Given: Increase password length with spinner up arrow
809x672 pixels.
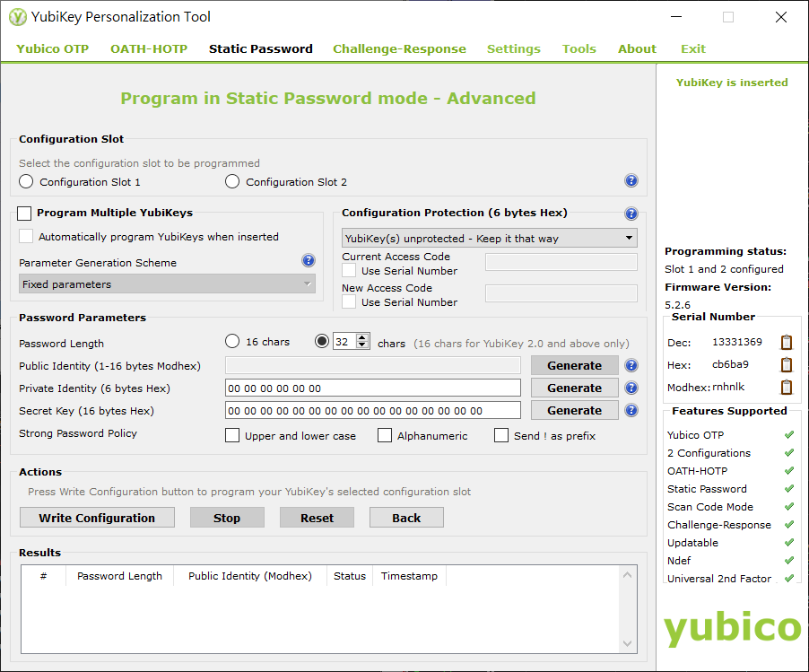Looking at the screenshot, I should coord(362,337).
